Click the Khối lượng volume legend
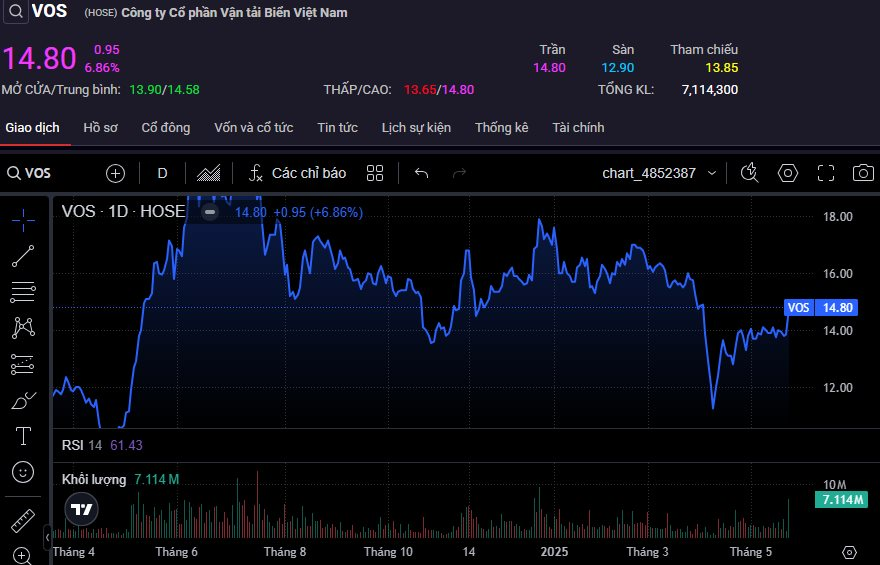Screen dimensions: 880x565 tap(120, 480)
